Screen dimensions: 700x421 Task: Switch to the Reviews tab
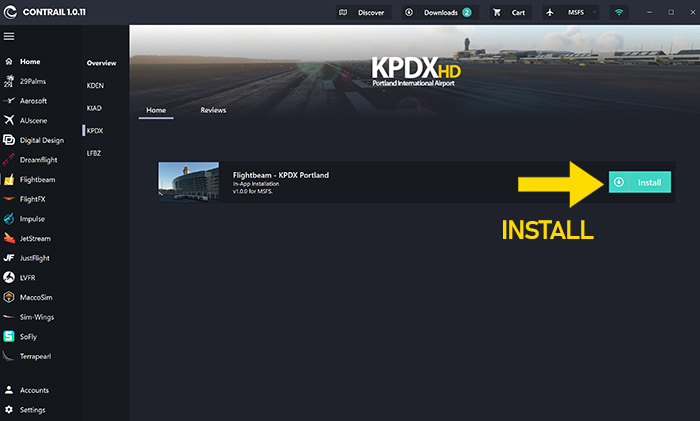tap(213, 110)
